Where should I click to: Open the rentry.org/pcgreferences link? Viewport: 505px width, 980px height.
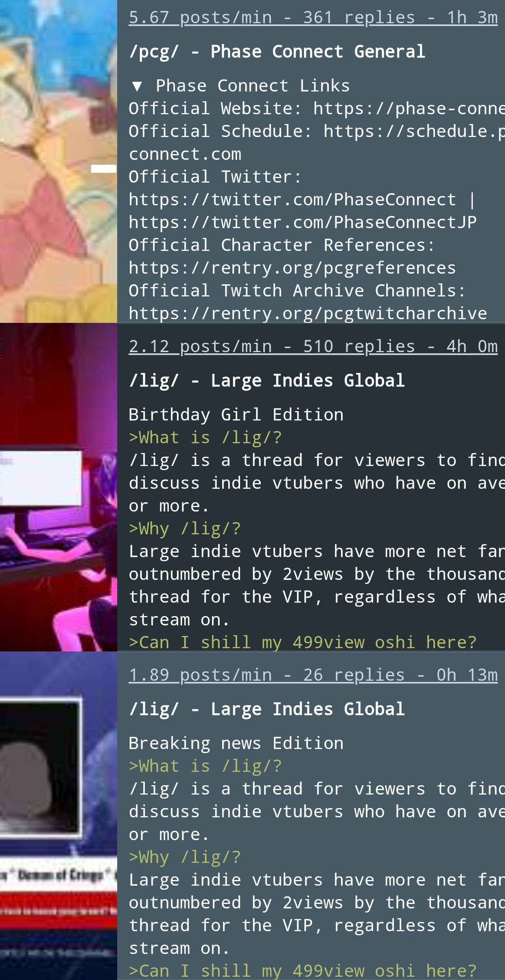292,268
